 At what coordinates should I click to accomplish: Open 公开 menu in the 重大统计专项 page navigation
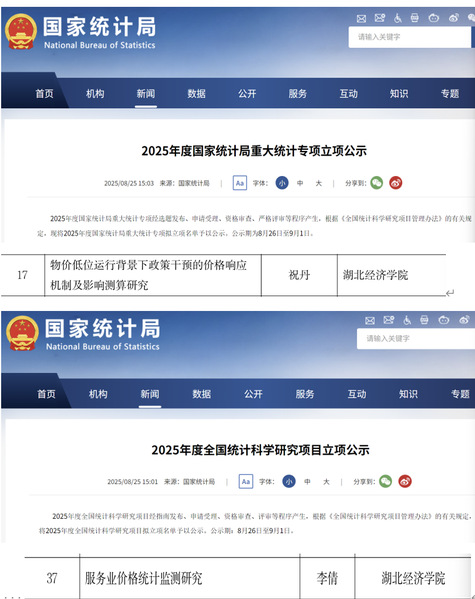click(247, 94)
